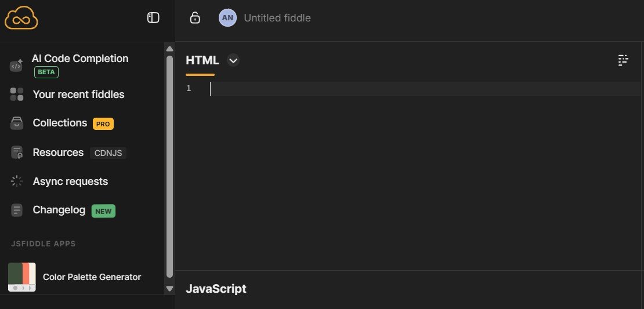
Task: Click the sidebar scrollbar up arrow
Action: click(x=169, y=49)
